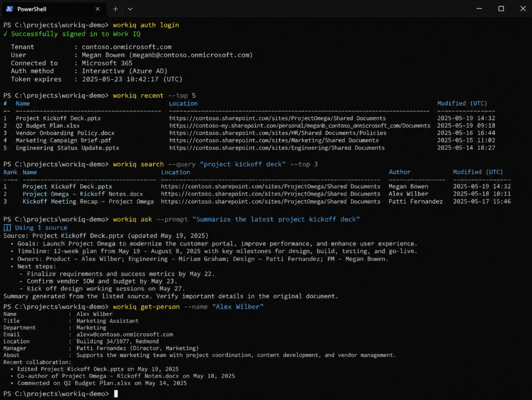Image resolution: width=532 pixels, height=400 pixels.
Task: Click "Edited Project Kickoff Deck.pptx" collaboration entry
Action: point(95,369)
